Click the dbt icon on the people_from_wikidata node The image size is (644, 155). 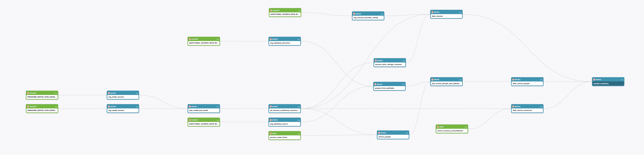pos(375,84)
